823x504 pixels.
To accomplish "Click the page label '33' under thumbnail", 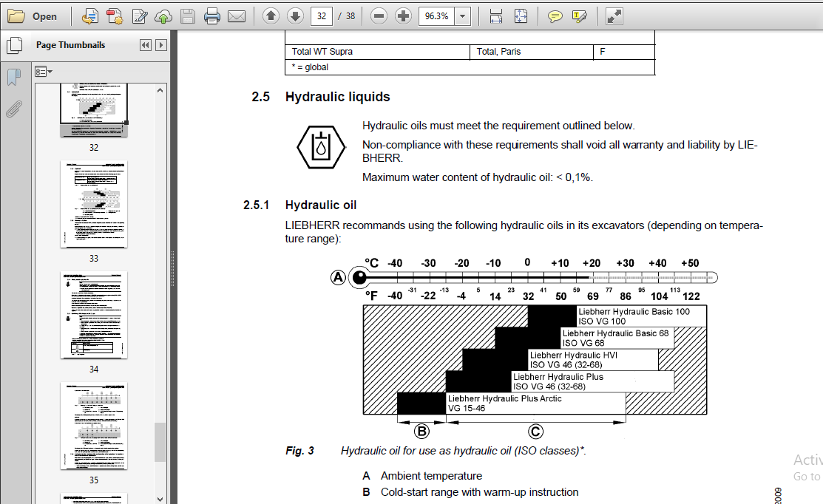I will pyautogui.click(x=94, y=259).
